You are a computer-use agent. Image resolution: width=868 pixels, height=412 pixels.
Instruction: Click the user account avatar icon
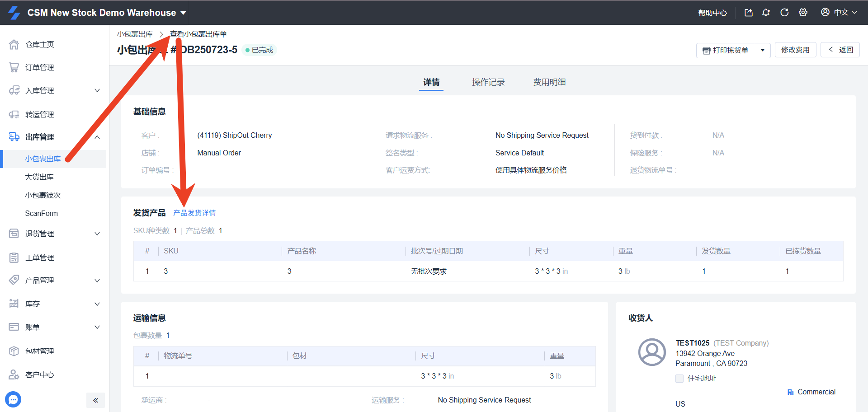point(825,12)
